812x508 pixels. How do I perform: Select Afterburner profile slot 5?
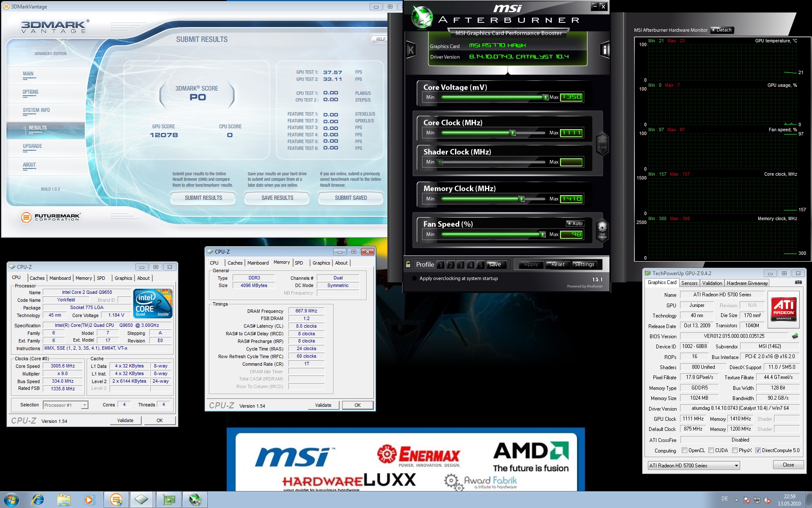click(480, 265)
